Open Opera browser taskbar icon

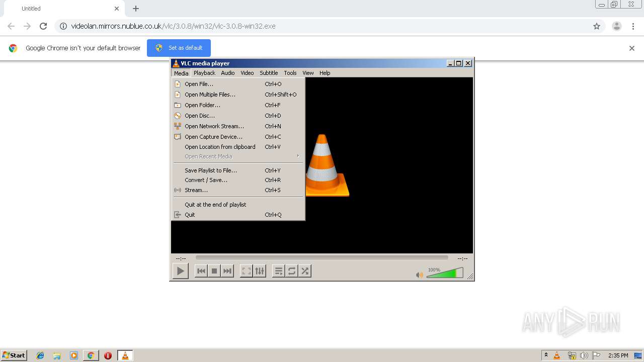pos(108,355)
